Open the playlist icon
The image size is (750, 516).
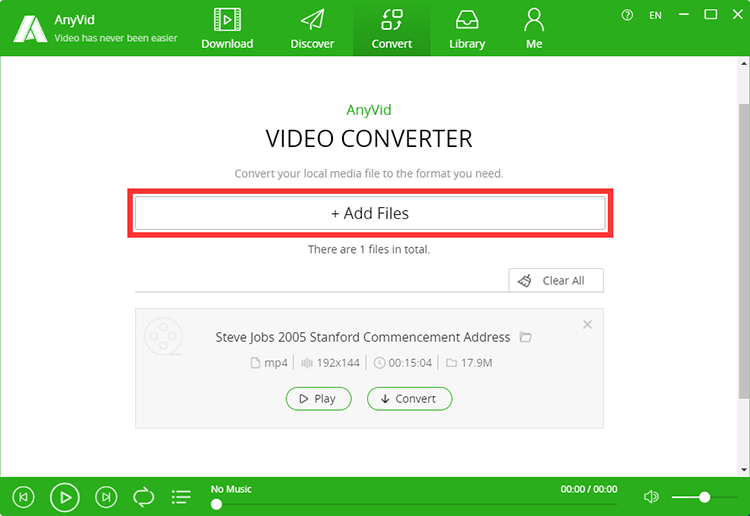(x=181, y=497)
